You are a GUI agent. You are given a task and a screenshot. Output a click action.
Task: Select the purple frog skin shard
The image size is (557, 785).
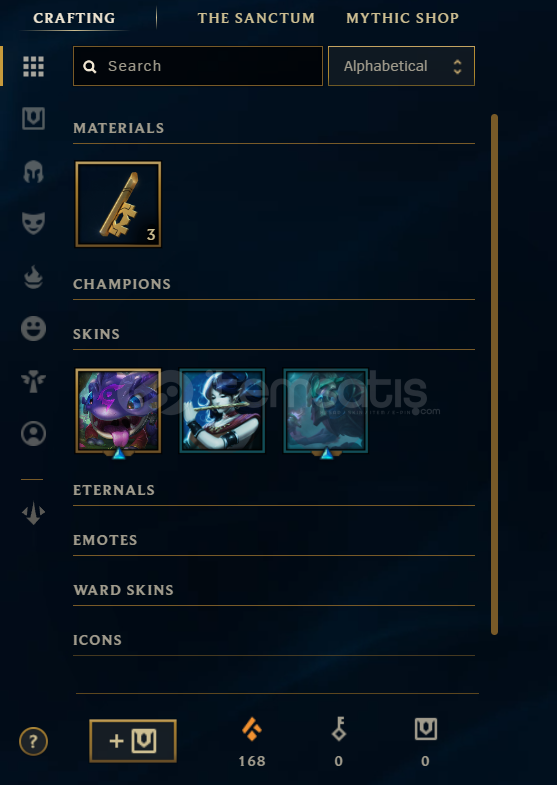point(118,411)
